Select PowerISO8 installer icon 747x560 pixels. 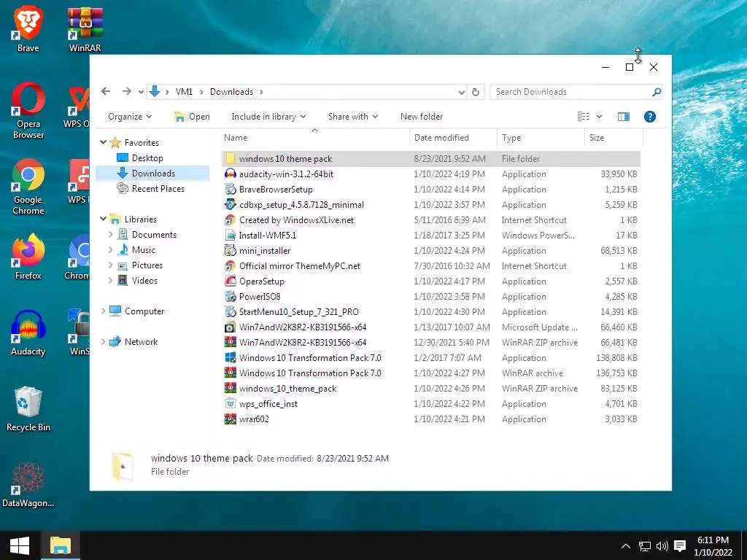[x=230, y=296]
